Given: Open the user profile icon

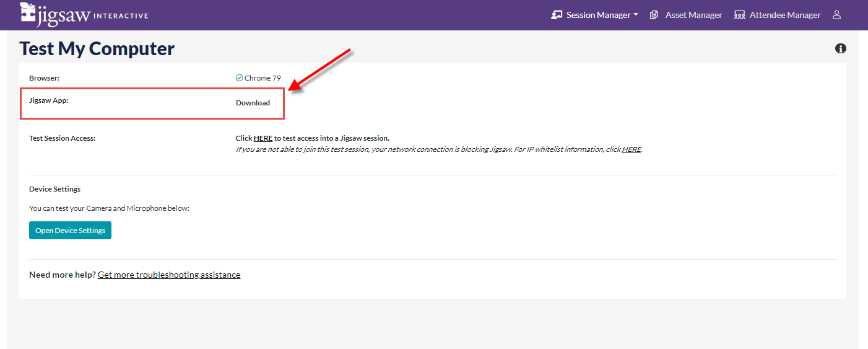Looking at the screenshot, I should click(836, 15).
